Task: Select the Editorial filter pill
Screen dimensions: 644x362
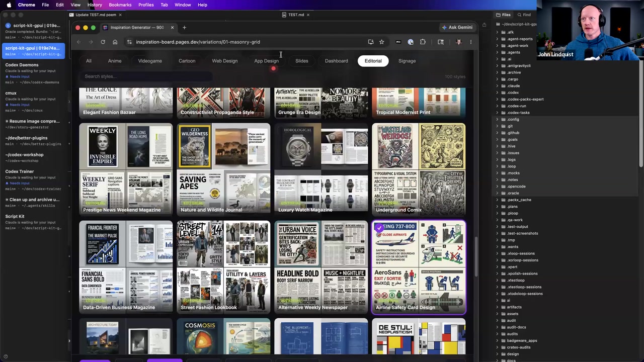Action: [x=373, y=61]
